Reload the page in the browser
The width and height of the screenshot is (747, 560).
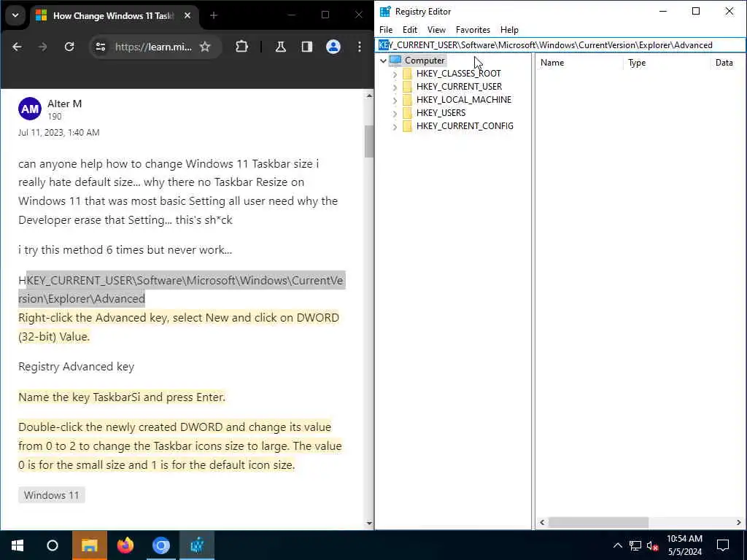69,47
